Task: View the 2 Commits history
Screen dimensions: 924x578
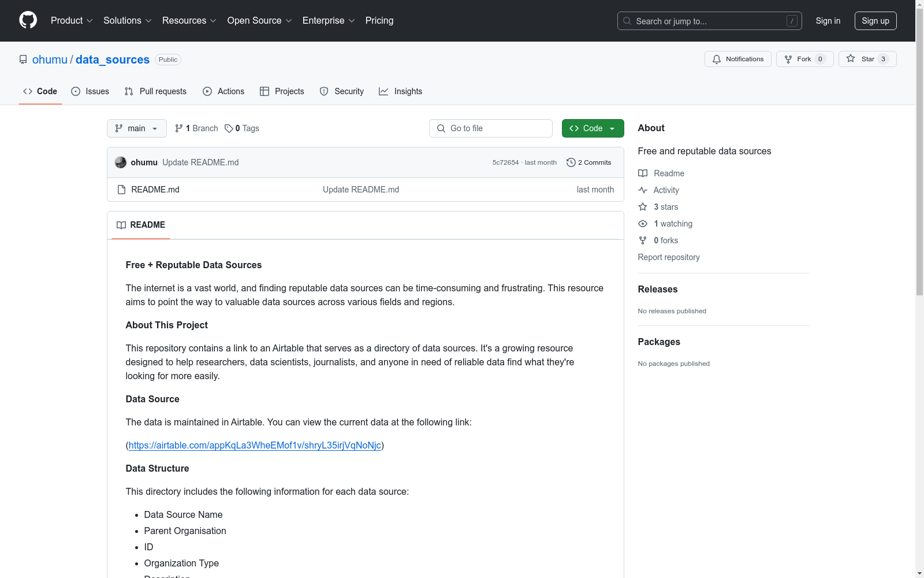Action: (589, 162)
